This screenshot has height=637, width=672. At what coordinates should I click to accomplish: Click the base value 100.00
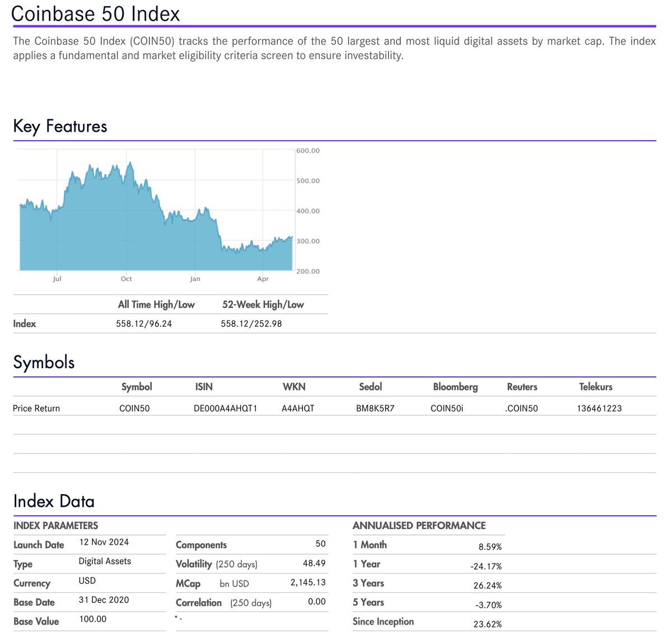93,619
